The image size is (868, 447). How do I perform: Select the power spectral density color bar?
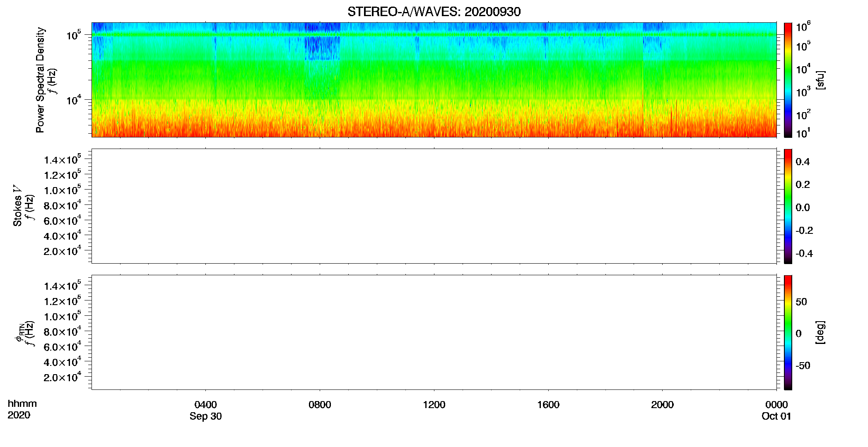[x=788, y=80]
